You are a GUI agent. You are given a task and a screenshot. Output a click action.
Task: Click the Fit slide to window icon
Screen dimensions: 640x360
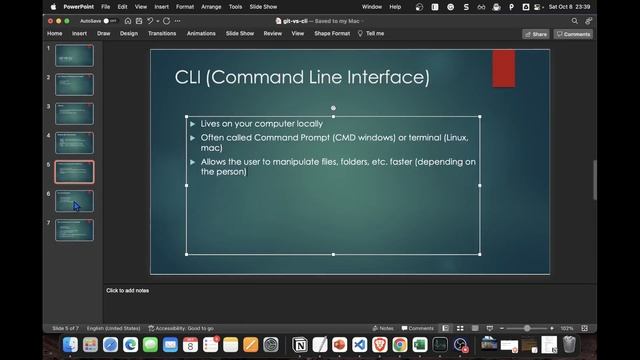[584, 328]
